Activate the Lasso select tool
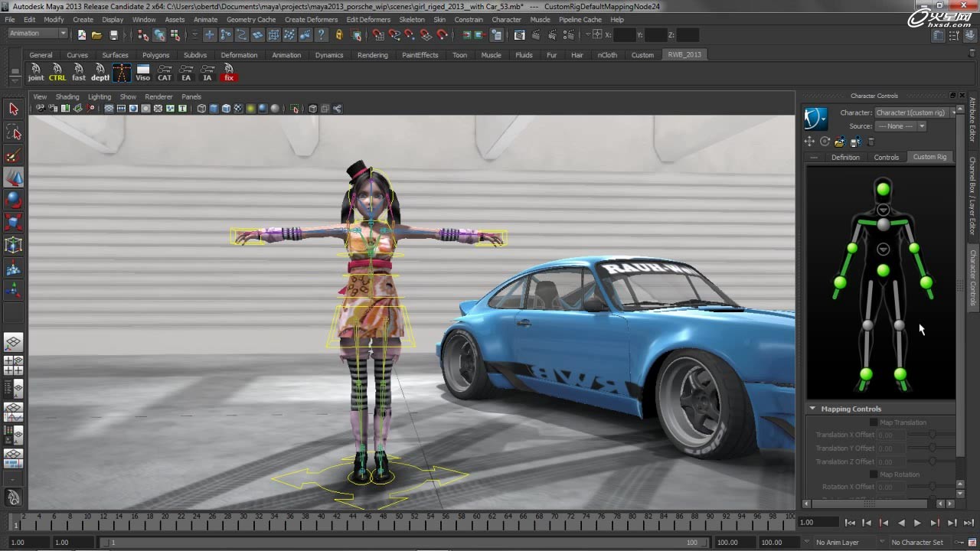The height and width of the screenshot is (551, 980). (x=13, y=132)
